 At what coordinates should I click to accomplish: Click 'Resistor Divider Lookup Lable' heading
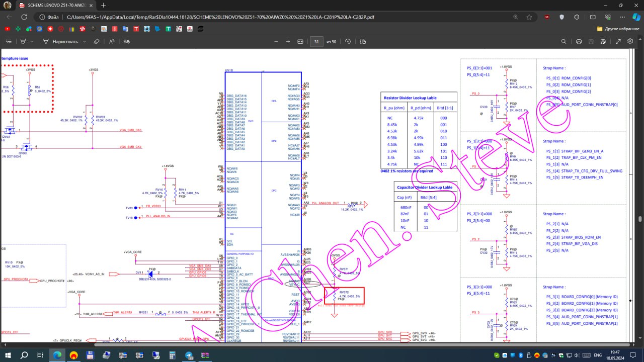pos(410,98)
